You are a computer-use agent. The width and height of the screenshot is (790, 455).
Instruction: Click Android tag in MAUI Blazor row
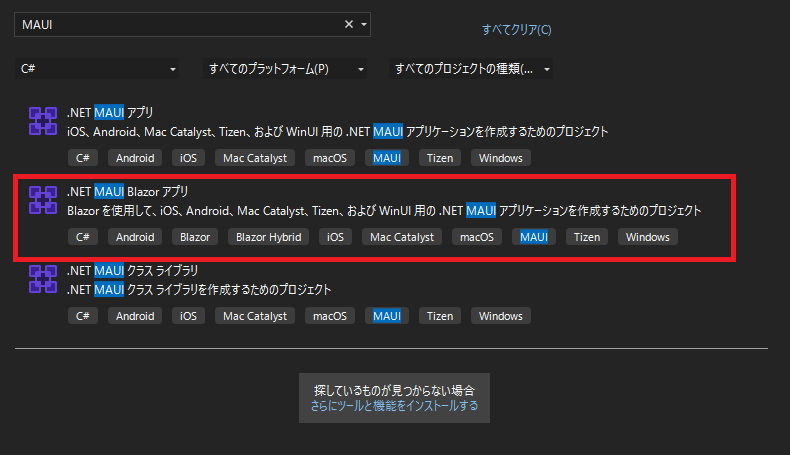pyautogui.click(x=135, y=237)
